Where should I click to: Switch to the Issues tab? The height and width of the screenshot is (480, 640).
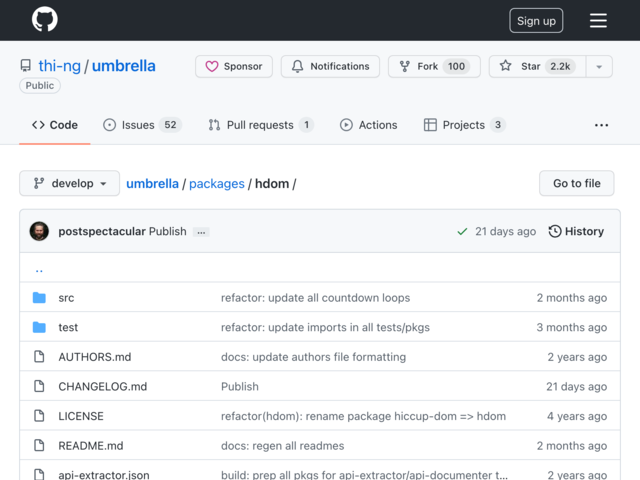[x=142, y=125]
